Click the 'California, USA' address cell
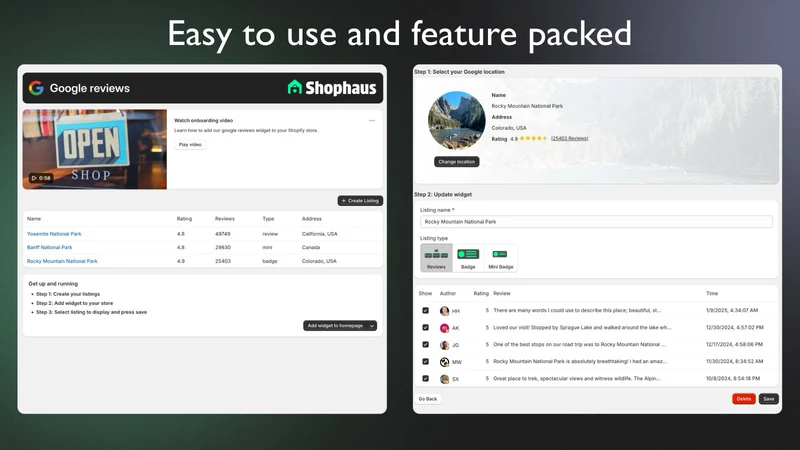 coord(319,234)
